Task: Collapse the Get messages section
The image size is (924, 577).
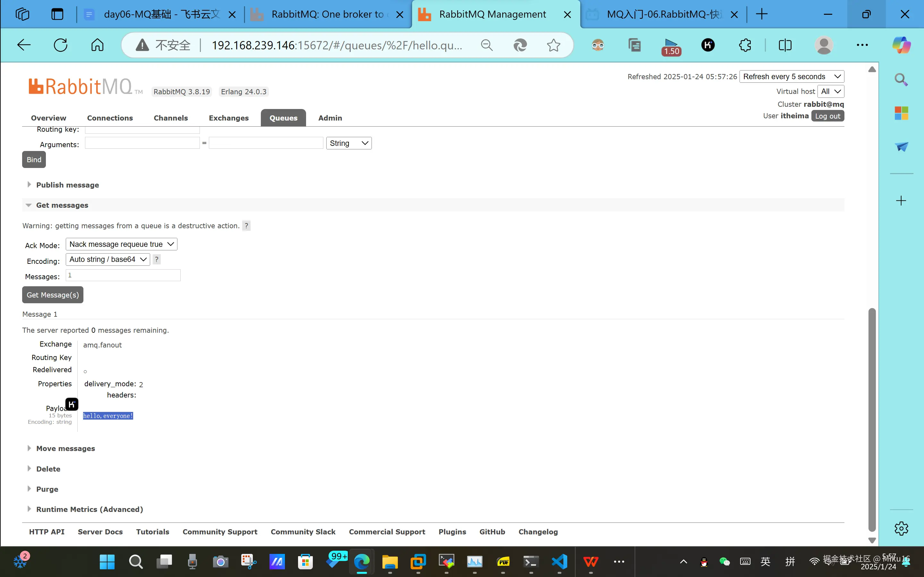Action: coord(62,205)
